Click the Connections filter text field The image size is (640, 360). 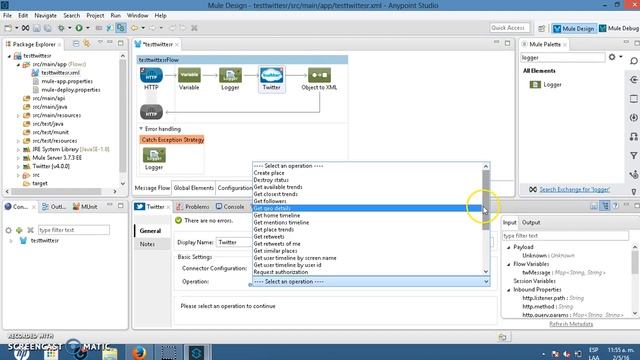74,230
